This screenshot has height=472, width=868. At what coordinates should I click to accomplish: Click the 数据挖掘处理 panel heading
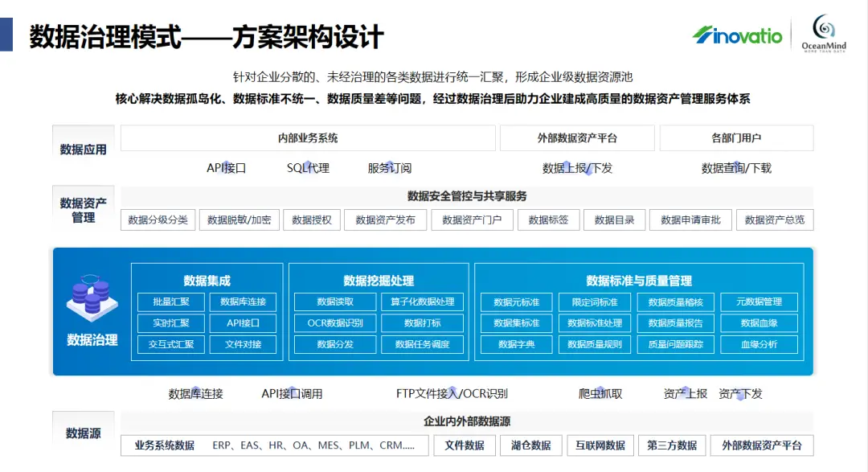(x=379, y=281)
